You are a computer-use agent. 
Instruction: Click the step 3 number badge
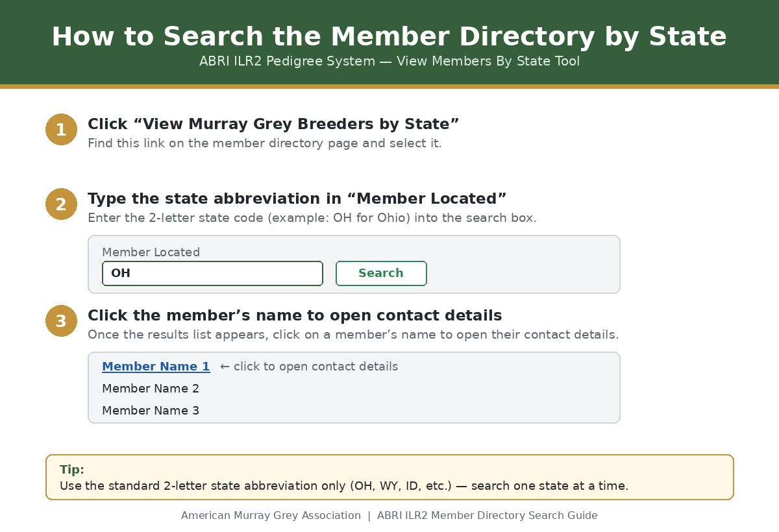pos(61,321)
